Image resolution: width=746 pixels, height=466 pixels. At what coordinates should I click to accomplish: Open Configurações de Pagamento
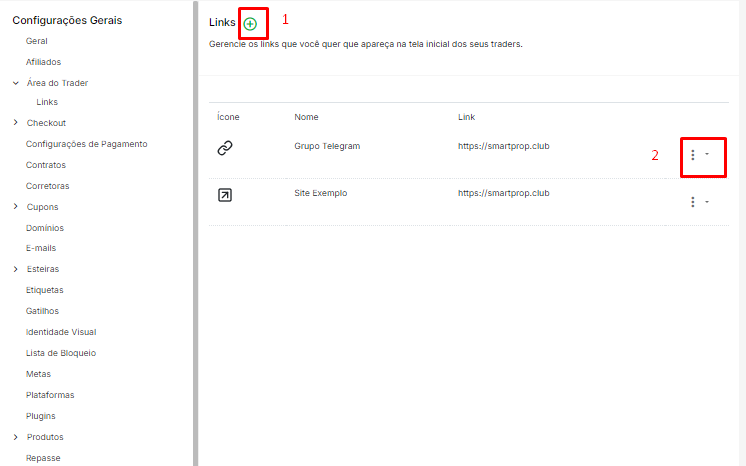tap(86, 144)
